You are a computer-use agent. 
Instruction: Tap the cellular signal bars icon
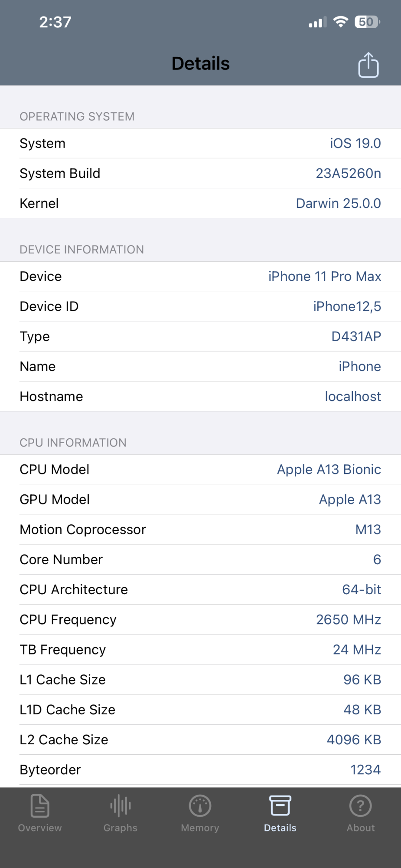tap(317, 23)
